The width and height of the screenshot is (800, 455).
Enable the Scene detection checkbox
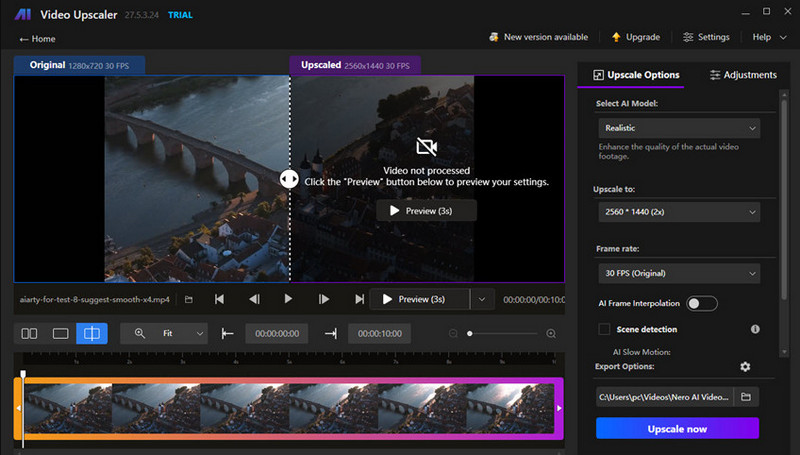604,329
